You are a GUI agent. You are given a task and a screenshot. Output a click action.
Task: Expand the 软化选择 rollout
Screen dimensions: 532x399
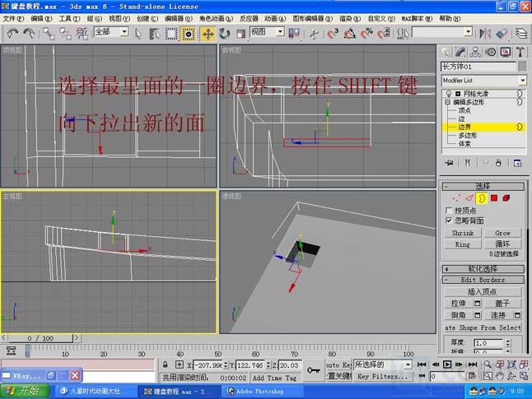(x=483, y=269)
